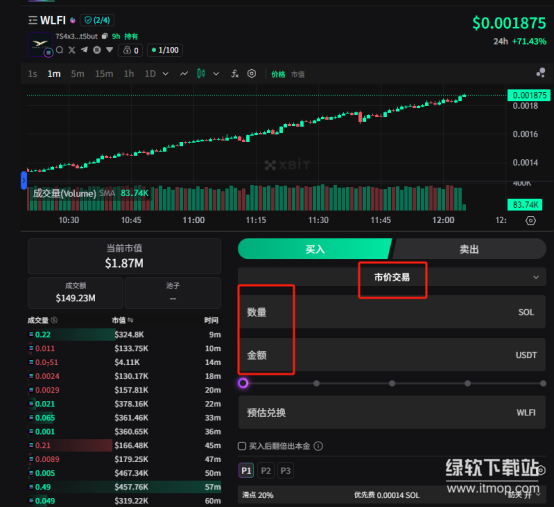The height and width of the screenshot is (508, 554).
Task: Select the 卖出 (Sell) tab
Action: coord(469,249)
